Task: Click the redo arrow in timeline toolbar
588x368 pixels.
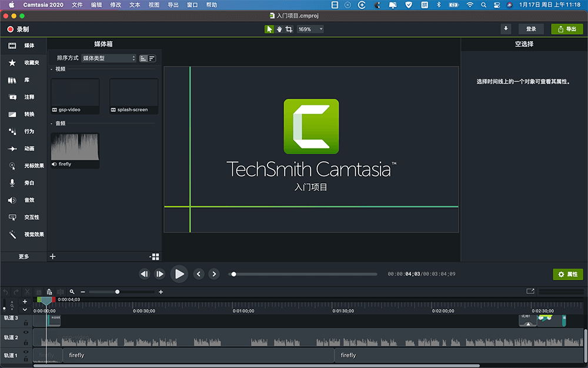Action: (x=16, y=292)
